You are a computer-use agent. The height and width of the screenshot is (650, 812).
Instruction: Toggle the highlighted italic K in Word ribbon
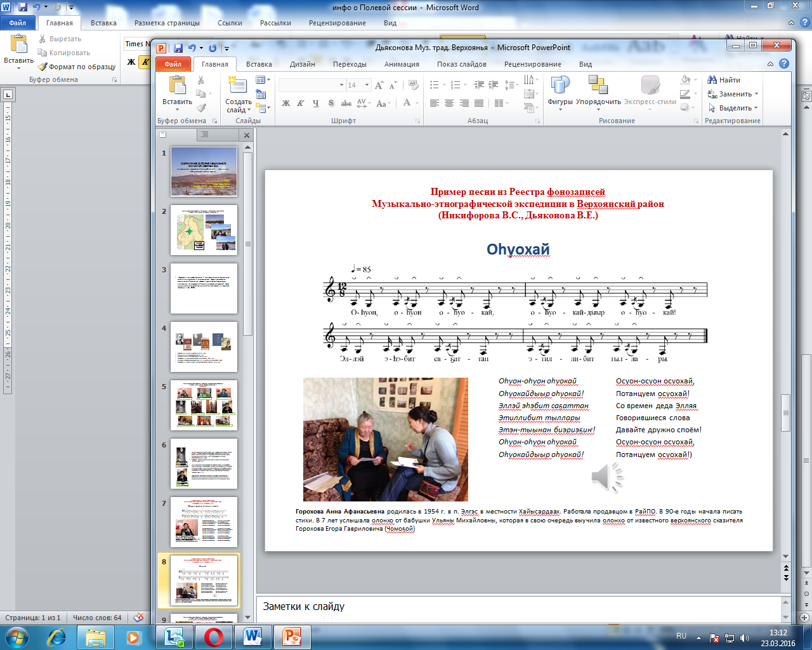point(145,62)
